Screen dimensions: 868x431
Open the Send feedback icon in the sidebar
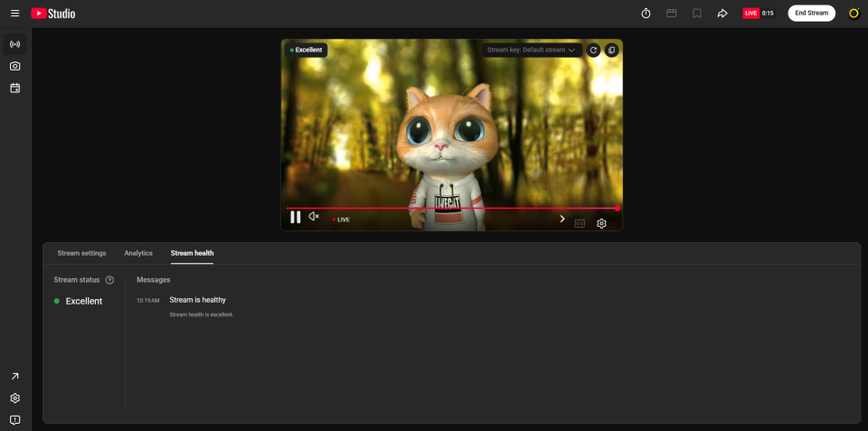[15, 420]
